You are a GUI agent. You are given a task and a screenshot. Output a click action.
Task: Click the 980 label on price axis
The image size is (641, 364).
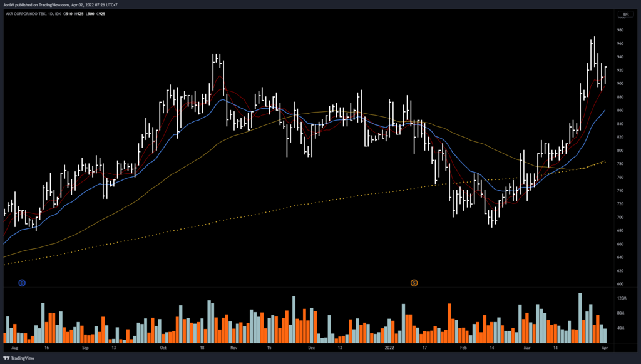click(x=620, y=30)
